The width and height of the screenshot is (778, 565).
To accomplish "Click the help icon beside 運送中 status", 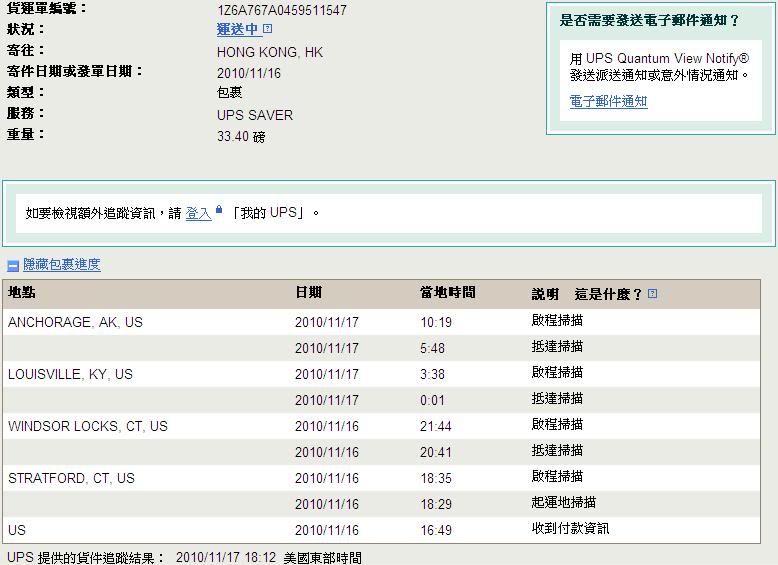I will point(268,29).
